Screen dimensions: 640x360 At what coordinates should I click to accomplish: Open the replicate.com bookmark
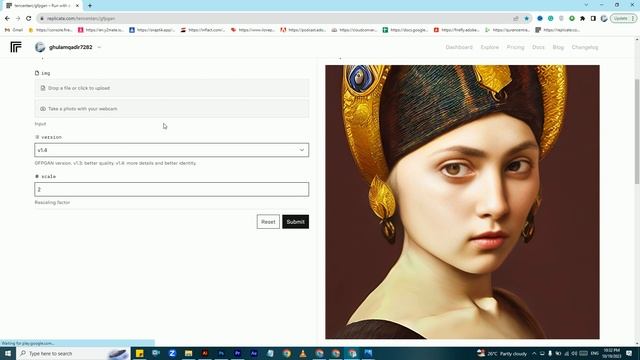558,30
